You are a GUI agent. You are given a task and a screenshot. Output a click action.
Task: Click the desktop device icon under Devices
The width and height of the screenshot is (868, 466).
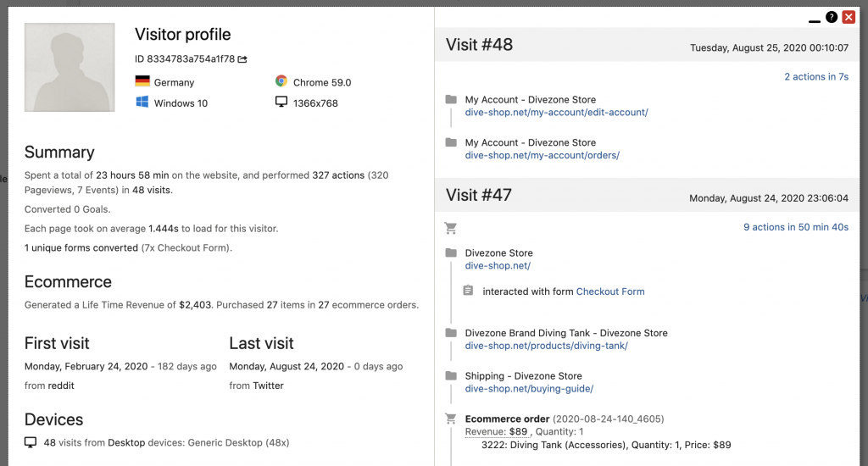point(31,442)
